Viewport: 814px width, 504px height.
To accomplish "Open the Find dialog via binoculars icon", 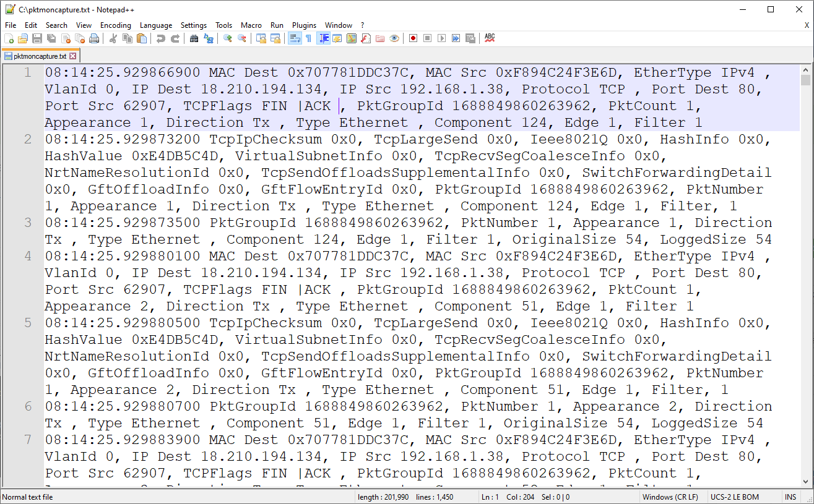I will 194,38.
